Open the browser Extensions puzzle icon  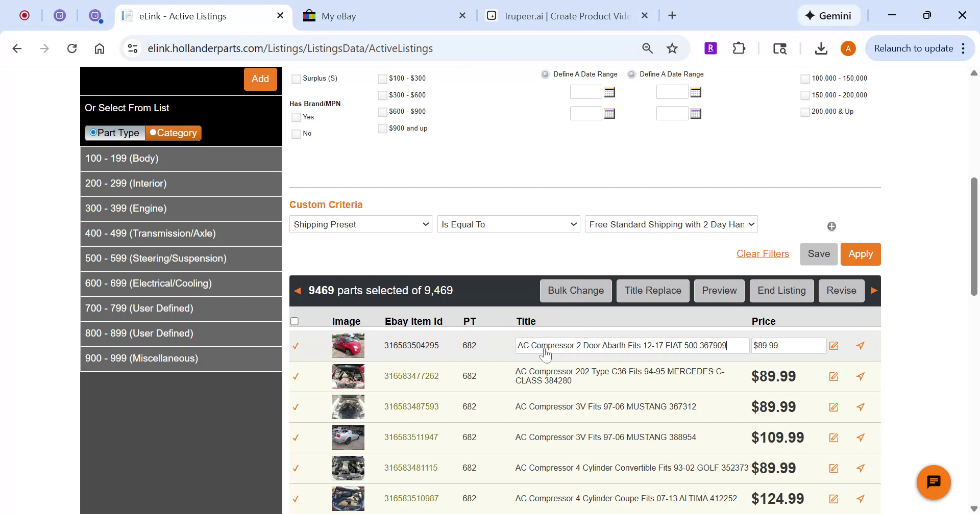coord(739,48)
